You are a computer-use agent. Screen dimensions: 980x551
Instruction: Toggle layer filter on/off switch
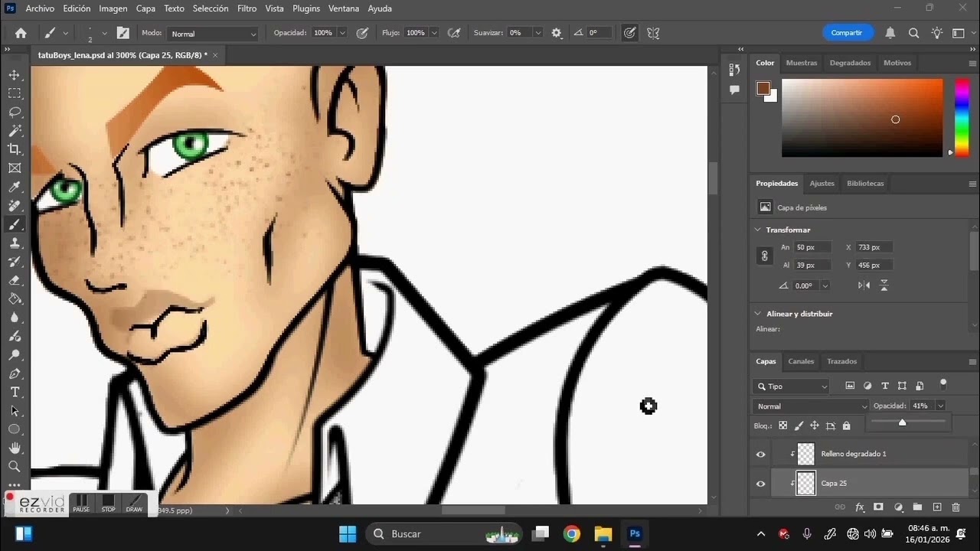tap(943, 383)
